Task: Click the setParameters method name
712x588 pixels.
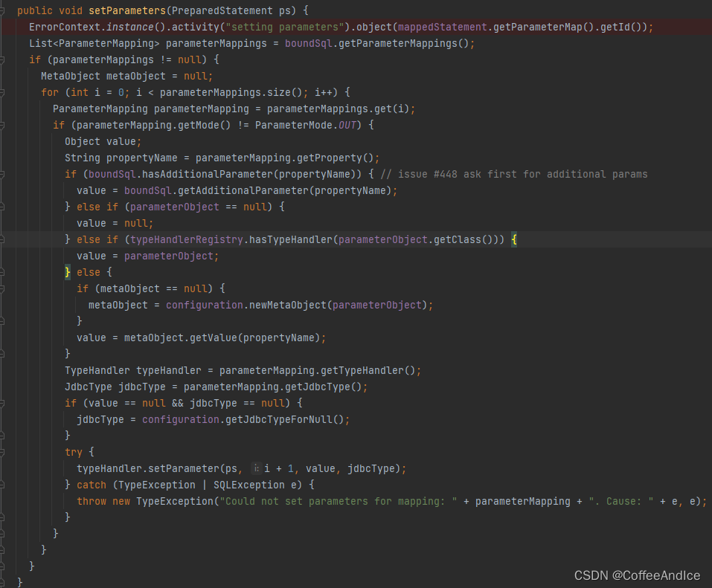Action: coord(127,11)
